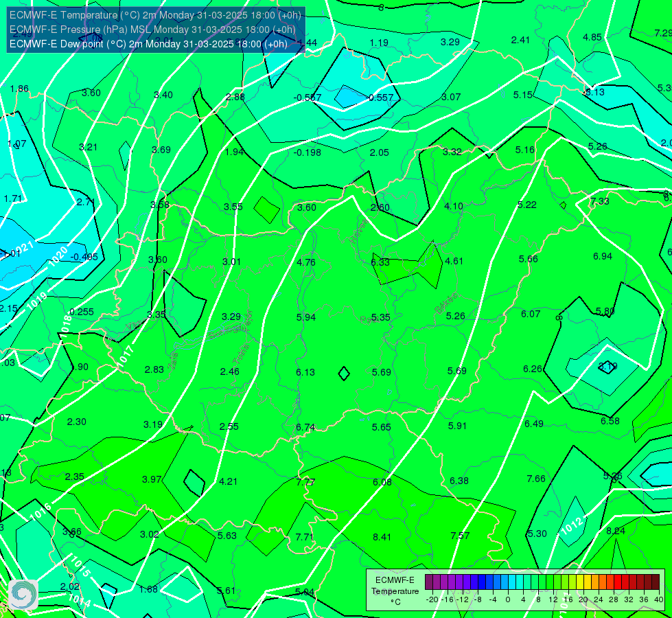Select the ECMWF-E Temperature 2m layer label

point(155,15)
